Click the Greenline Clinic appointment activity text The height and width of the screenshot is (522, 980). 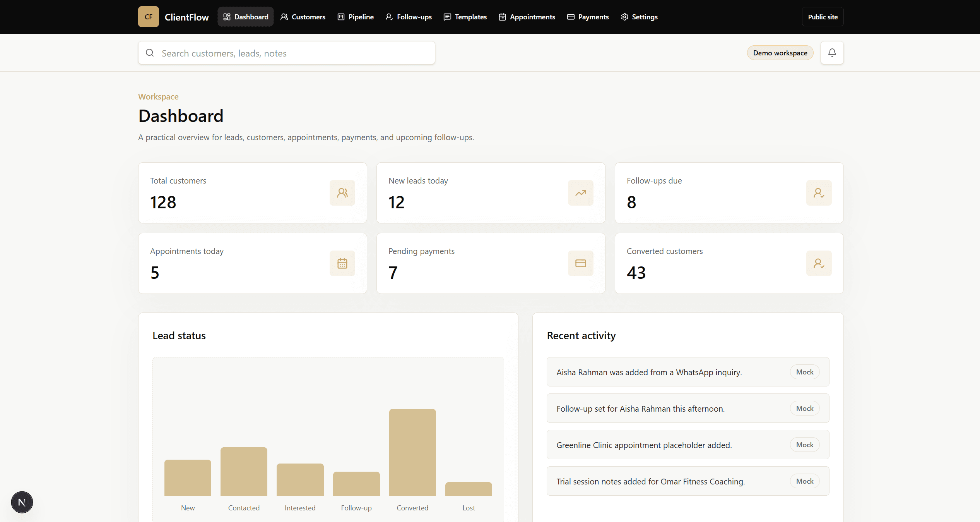pyautogui.click(x=644, y=445)
